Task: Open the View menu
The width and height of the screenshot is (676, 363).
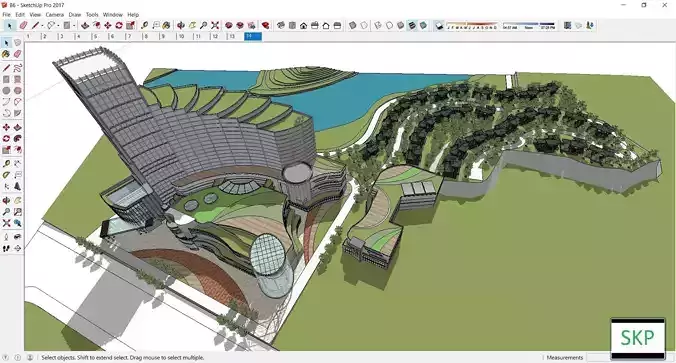Action: pos(35,14)
